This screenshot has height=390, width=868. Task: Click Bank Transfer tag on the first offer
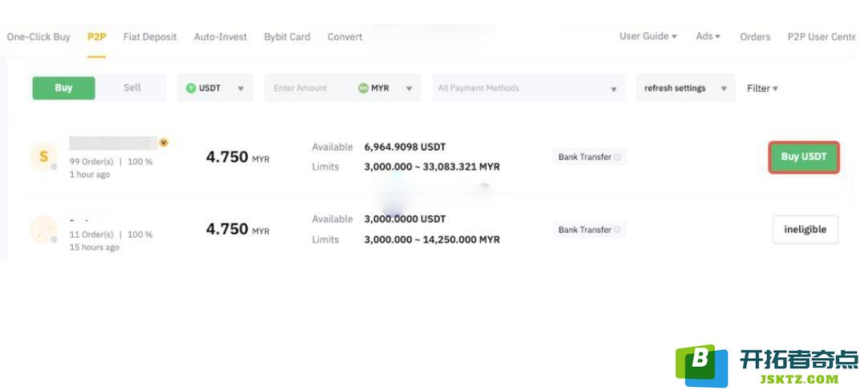[590, 157]
